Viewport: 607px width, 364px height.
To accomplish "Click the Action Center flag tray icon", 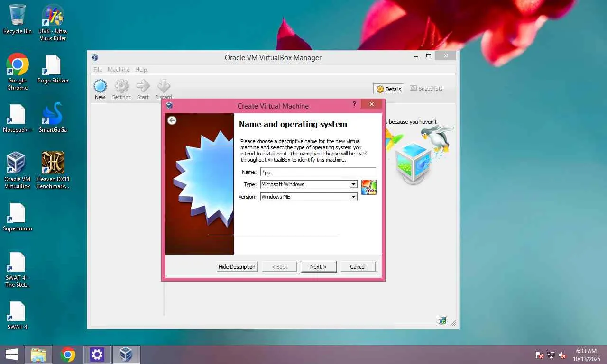I will point(540,355).
